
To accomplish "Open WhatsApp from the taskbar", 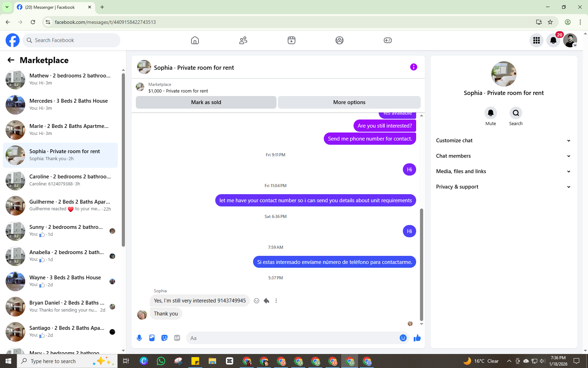I will click(x=161, y=361).
